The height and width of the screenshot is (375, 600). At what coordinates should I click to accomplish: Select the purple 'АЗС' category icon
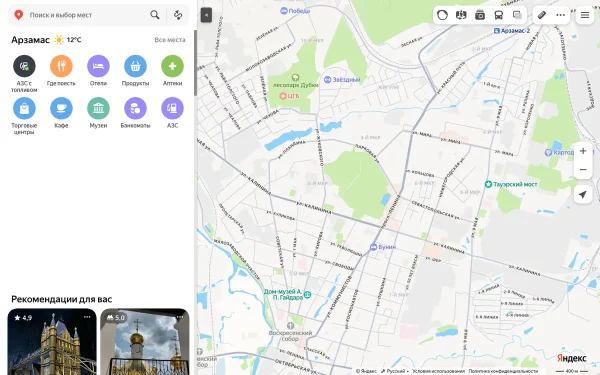173,108
